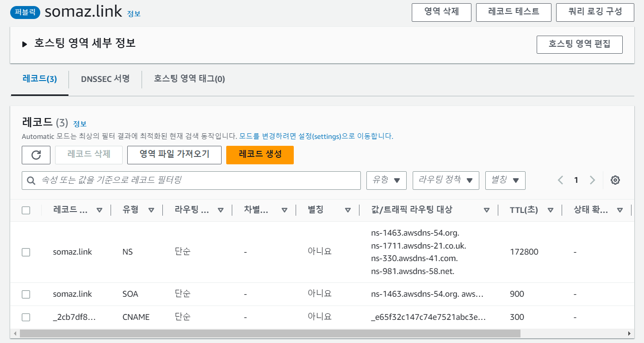Sort by 상태 확인 column arrow
Image resolution: width=644 pixels, height=343 pixels.
click(x=619, y=210)
